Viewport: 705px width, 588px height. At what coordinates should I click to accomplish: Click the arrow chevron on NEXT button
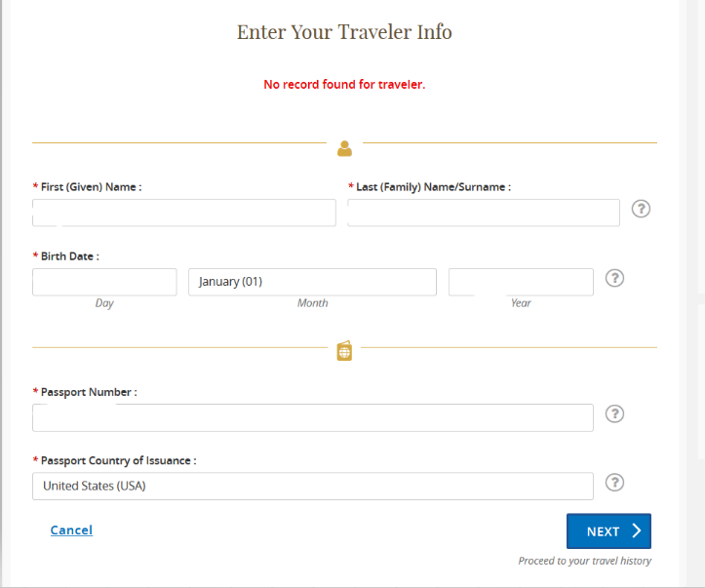click(636, 530)
